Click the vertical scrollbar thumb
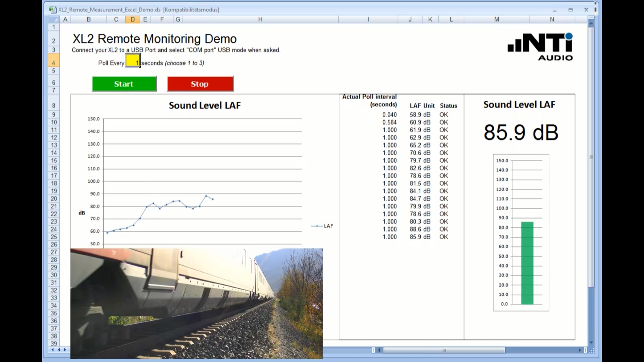The width and height of the screenshot is (644, 362). pyautogui.click(x=591, y=157)
